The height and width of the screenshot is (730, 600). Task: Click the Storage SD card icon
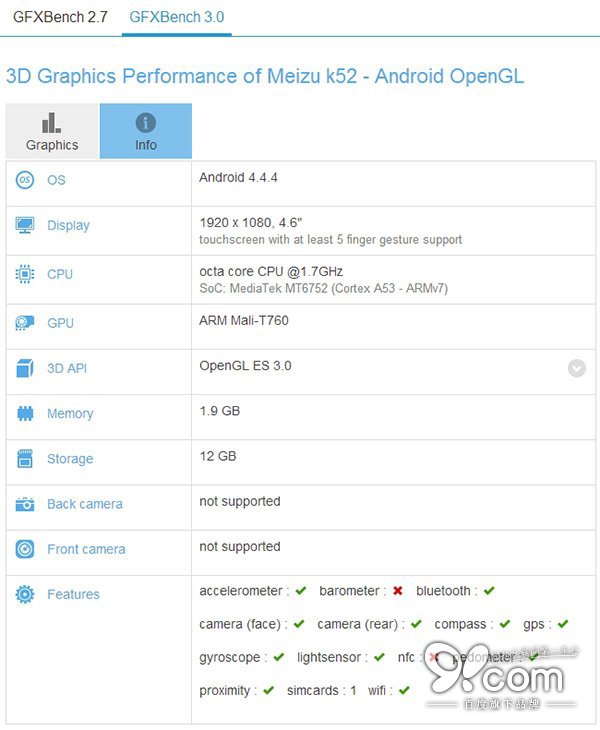pos(25,459)
